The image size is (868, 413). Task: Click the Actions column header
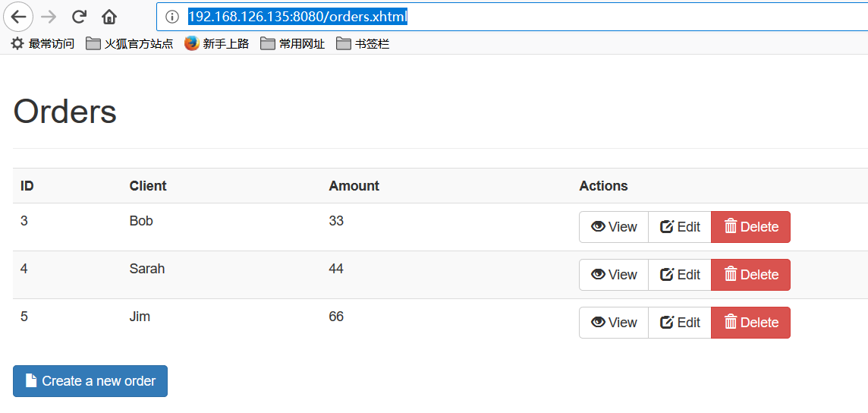(x=603, y=186)
